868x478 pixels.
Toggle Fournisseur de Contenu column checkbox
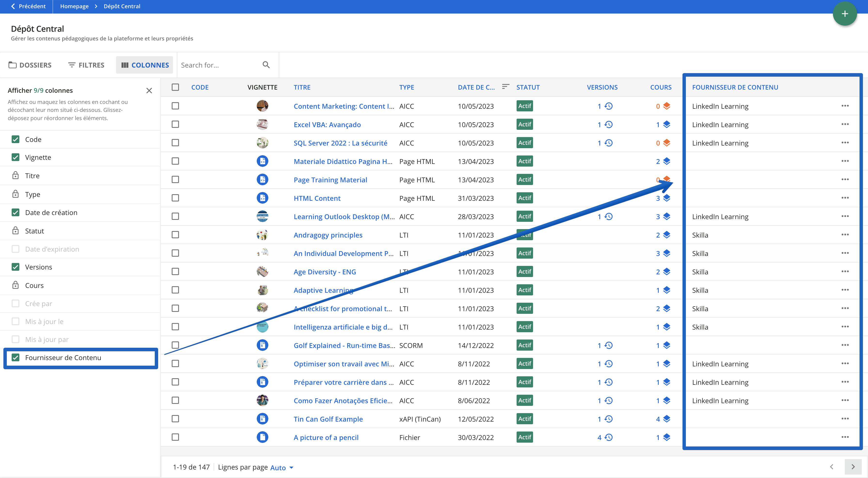click(15, 358)
